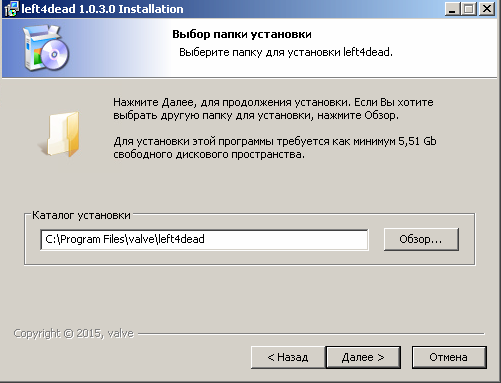Screen dimensions: 501x383
Task: Maximize the installation window
Action: pos(469,9)
